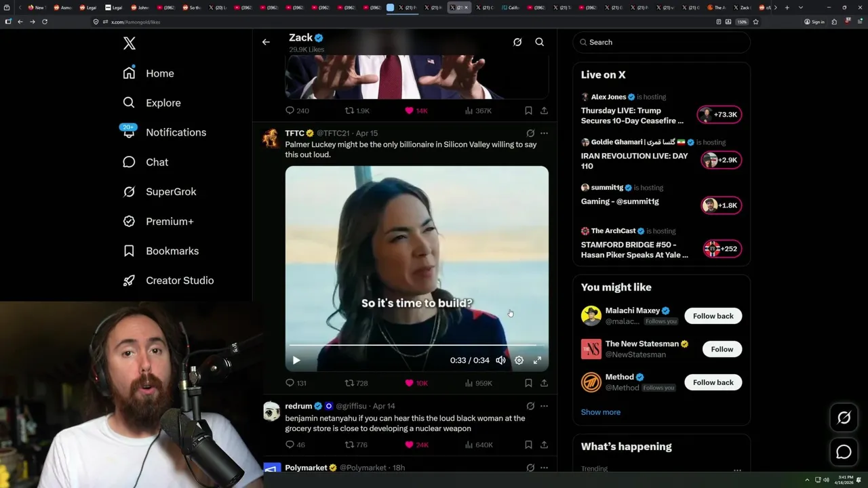Share the redrum post
Image resolution: width=868 pixels, height=488 pixels.
tap(544, 445)
